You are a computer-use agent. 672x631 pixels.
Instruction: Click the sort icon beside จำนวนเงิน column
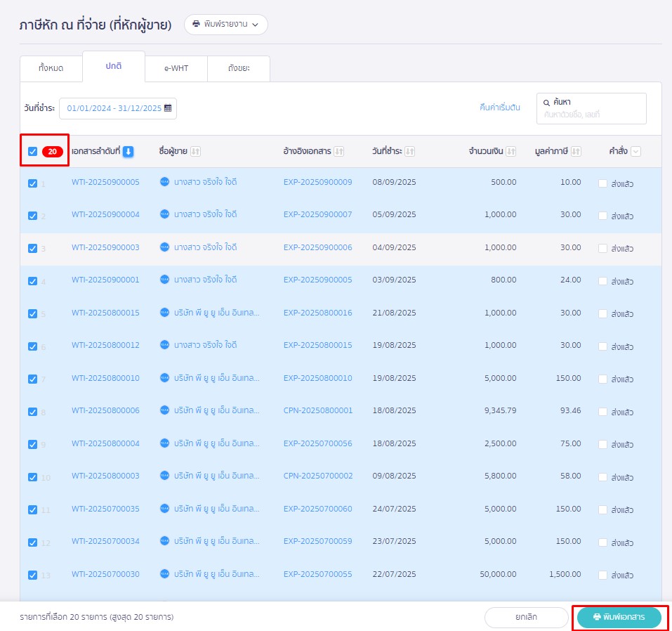tap(511, 151)
